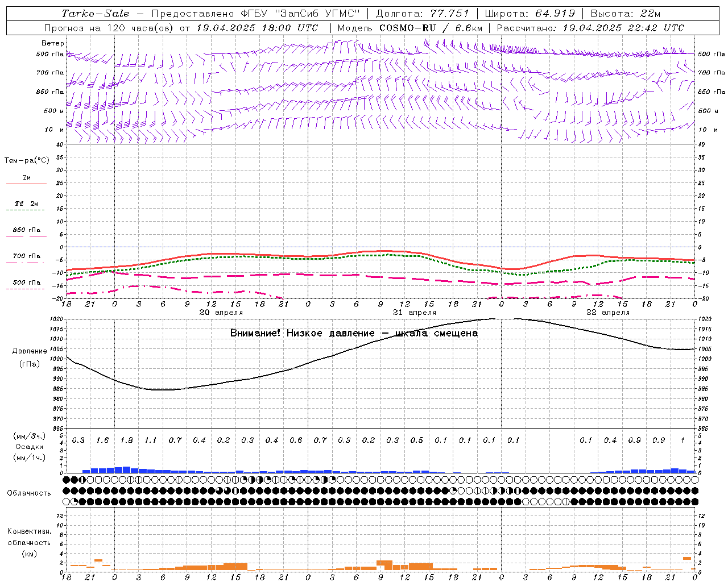Viewport: 728px width, 582px height.
Task: Click the '500 м' wind level label on left axis
Action: point(55,111)
